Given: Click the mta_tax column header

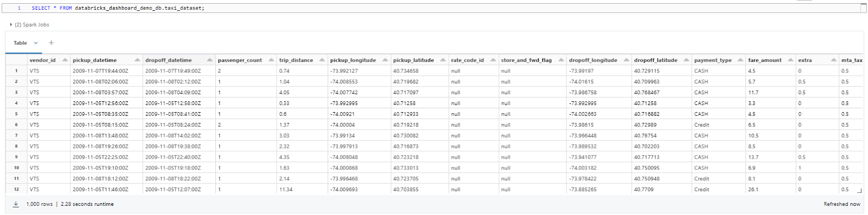Looking at the screenshot, I should point(852,60).
